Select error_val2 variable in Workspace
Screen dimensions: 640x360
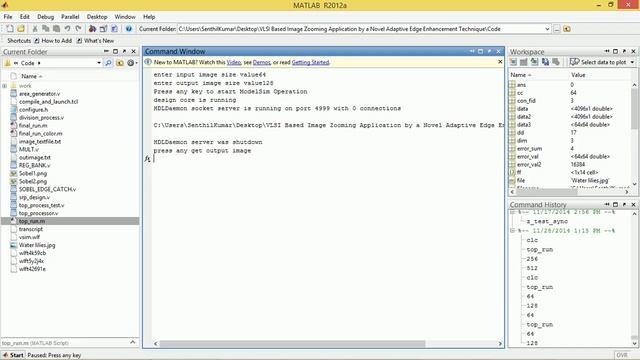click(x=529, y=164)
